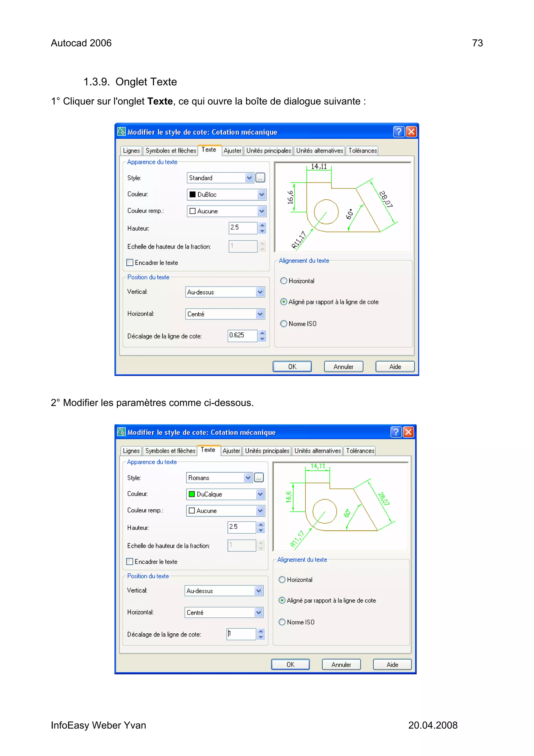Click dimension preview thumbnail in upper dialog
The height and width of the screenshot is (756, 534).
(x=343, y=207)
